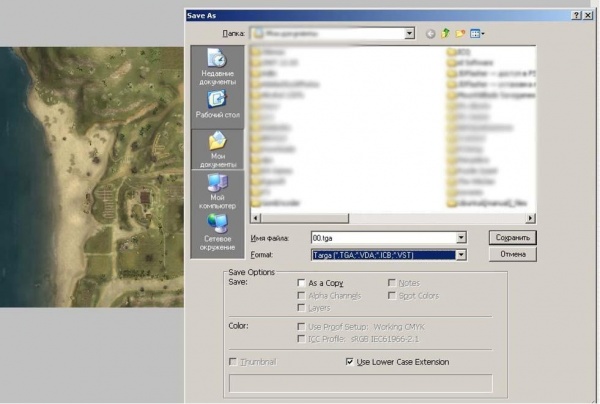
Task: Click the Сохранить button
Action: coord(512,238)
